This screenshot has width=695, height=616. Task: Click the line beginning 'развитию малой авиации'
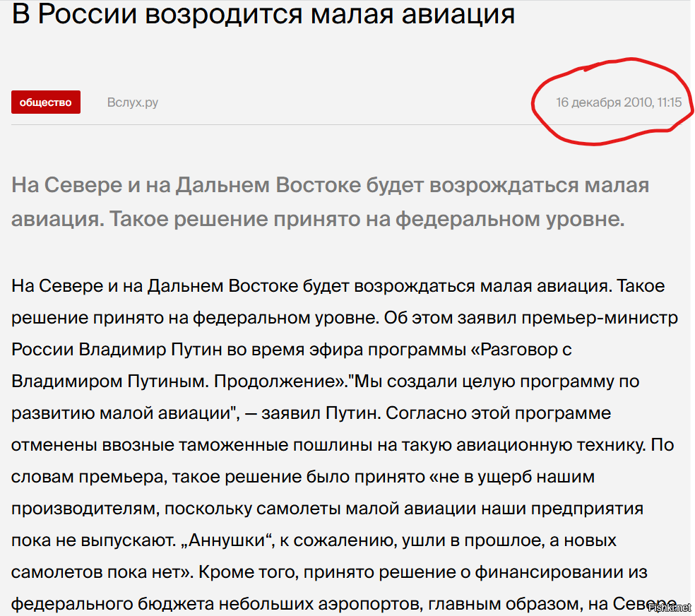pyautogui.click(x=311, y=413)
